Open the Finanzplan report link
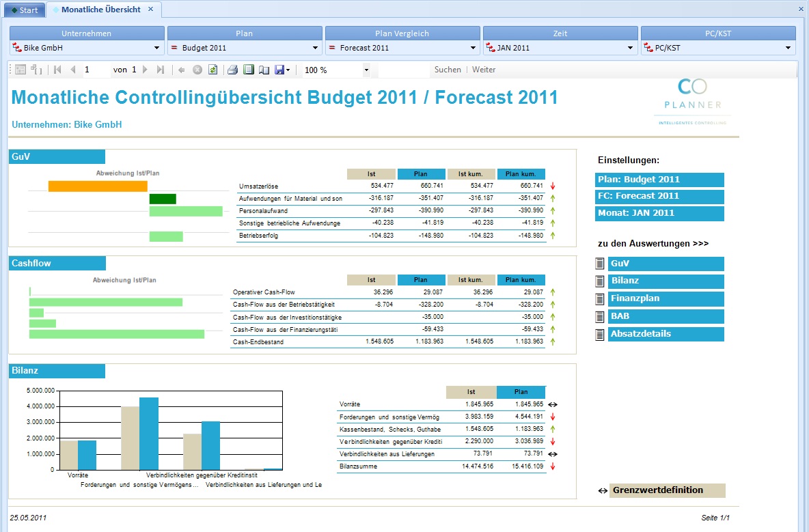 (x=666, y=298)
